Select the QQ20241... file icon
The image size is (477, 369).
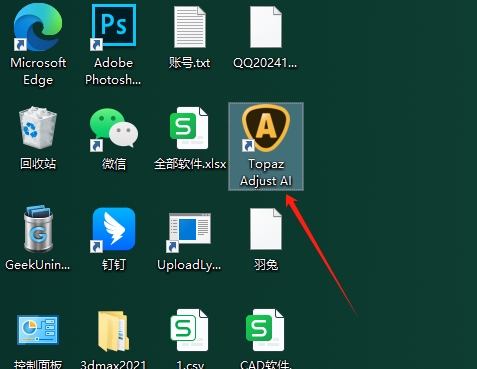tap(265, 27)
